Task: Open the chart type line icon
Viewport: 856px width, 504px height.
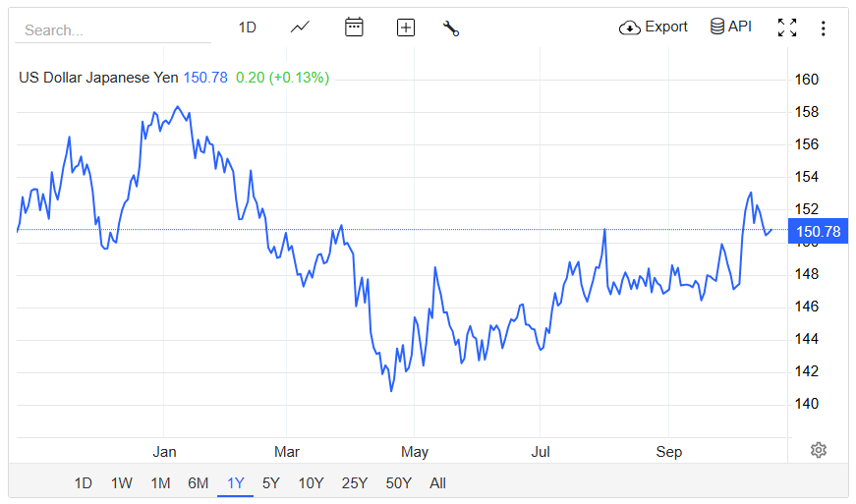Action: 300,28
